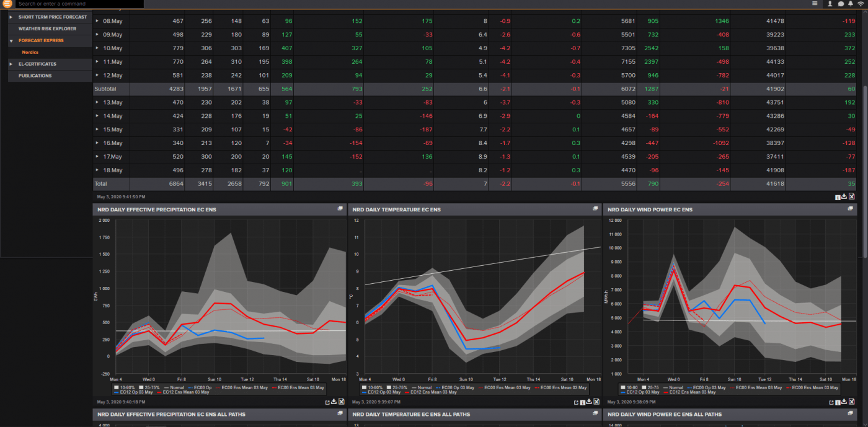Open the hamburger menu at top right
The height and width of the screenshot is (427, 868).
[816, 3]
